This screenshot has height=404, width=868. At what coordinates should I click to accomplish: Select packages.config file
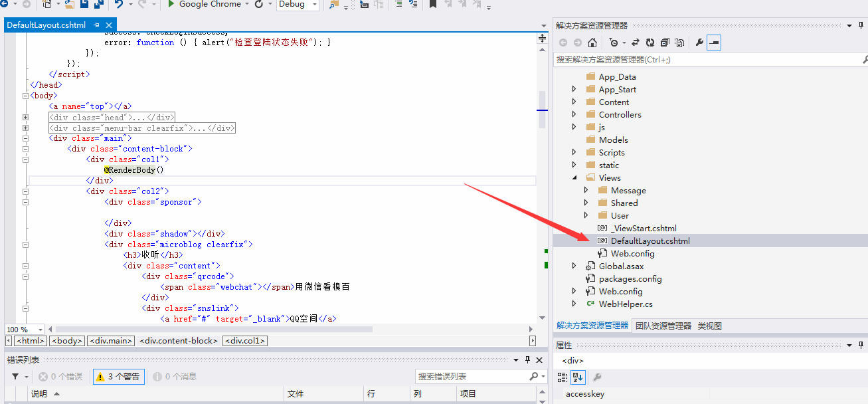pos(630,279)
